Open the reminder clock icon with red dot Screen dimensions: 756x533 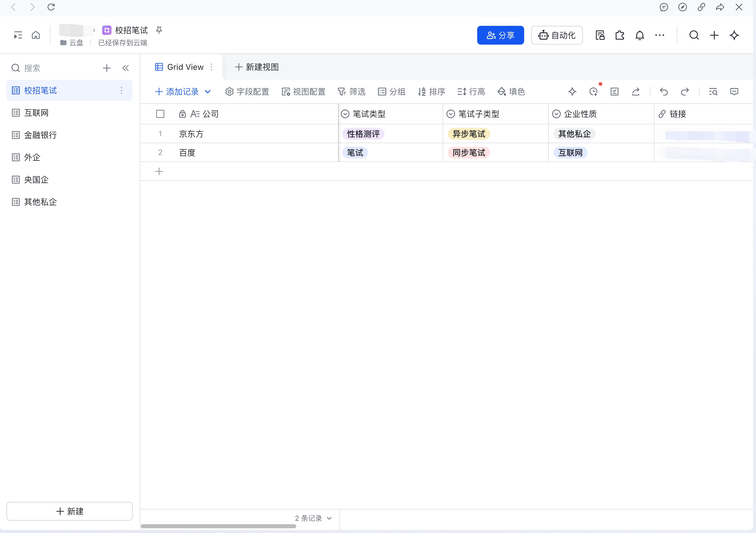[x=593, y=92]
